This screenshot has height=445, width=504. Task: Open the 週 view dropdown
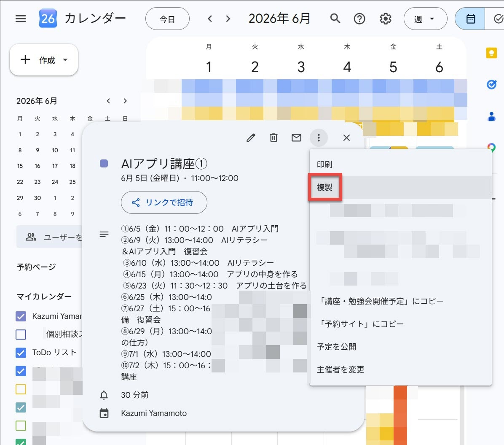425,19
